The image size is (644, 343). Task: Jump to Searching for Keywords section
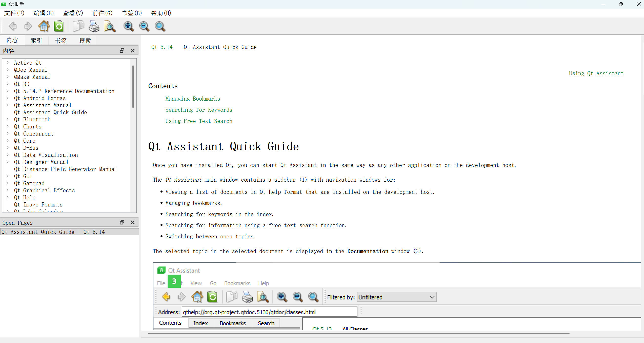pos(199,110)
